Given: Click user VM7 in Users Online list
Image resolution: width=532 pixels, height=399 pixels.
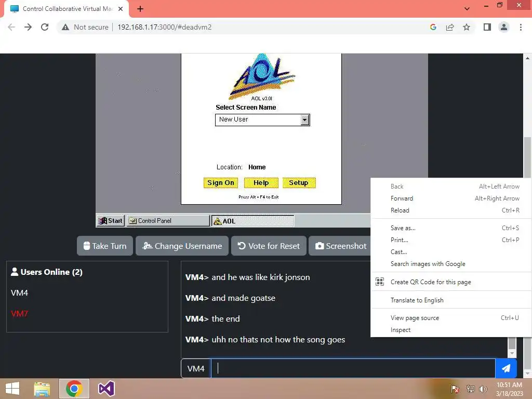Looking at the screenshot, I should tap(19, 313).
